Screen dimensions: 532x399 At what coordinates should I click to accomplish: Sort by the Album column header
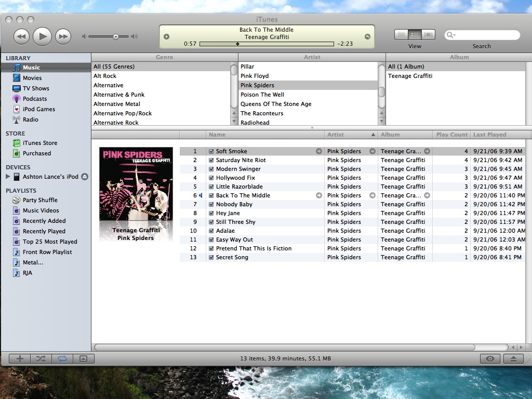tap(405, 135)
